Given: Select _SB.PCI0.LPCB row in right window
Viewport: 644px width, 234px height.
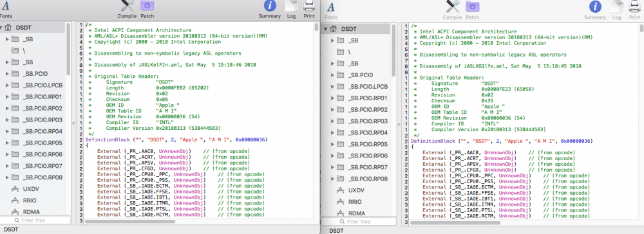Looking at the screenshot, I should (x=356, y=87).
